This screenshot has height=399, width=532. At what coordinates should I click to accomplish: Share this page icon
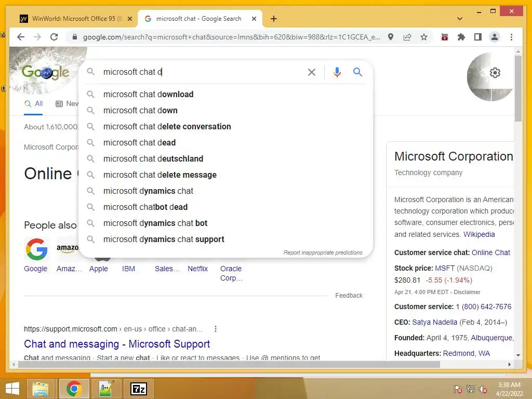tap(407, 37)
